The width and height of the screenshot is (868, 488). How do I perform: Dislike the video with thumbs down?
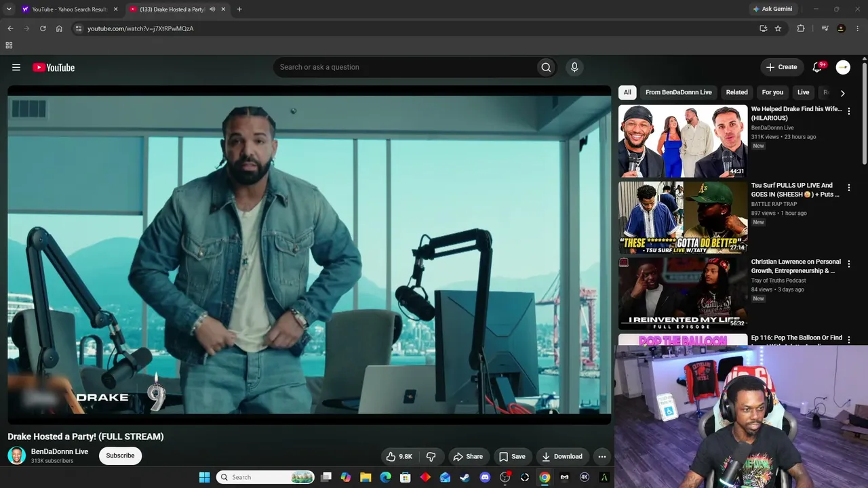click(x=431, y=456)
